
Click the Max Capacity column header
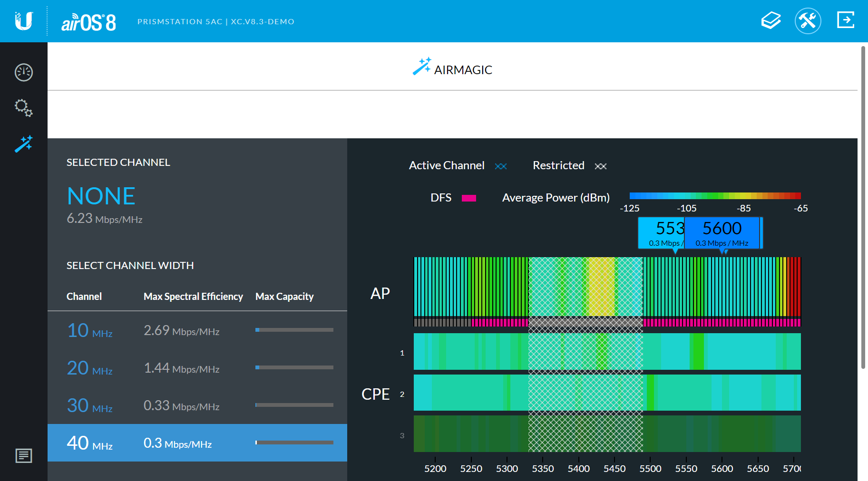pyautogui.click(x=284, y=297)
